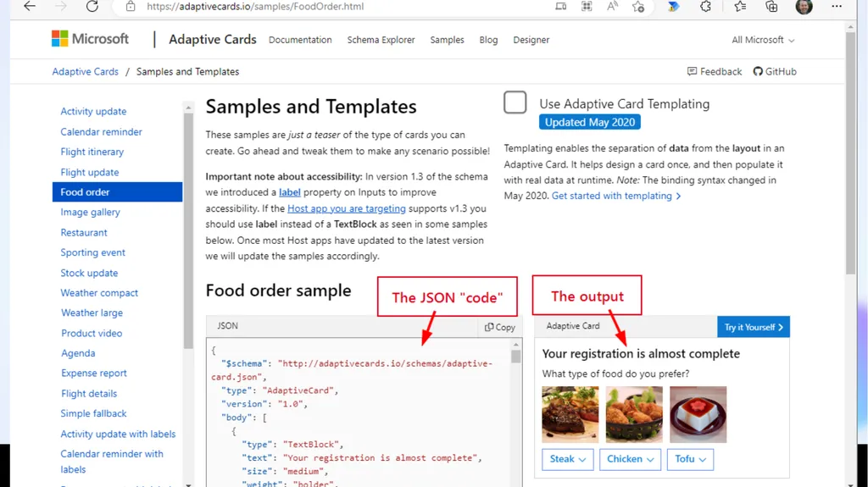The height and width of the screenshot is (487, 868).
Task: Open the Schema Explorer nav item
Action: (x=381, y=40)
